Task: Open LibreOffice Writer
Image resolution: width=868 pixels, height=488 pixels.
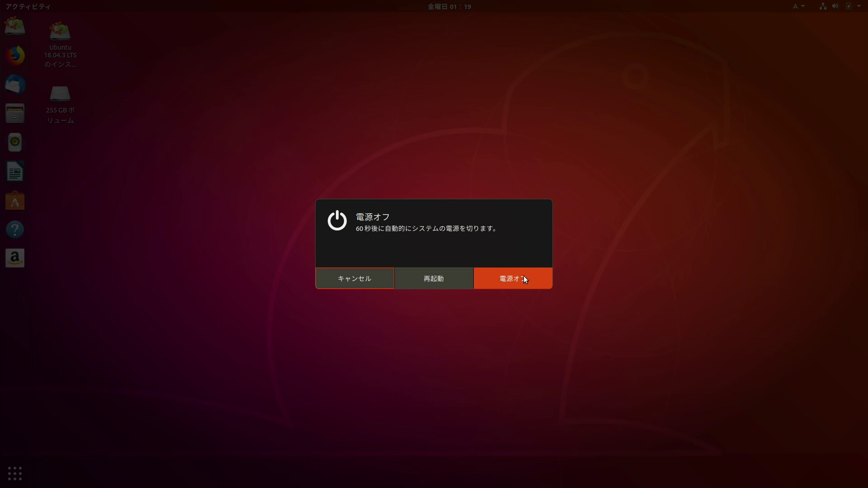Action: click(x=15, y=171)
